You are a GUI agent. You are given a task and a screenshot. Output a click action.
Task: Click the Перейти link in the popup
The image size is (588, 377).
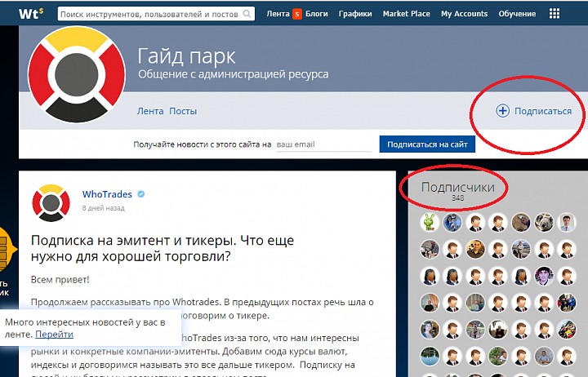coord(54,335)
